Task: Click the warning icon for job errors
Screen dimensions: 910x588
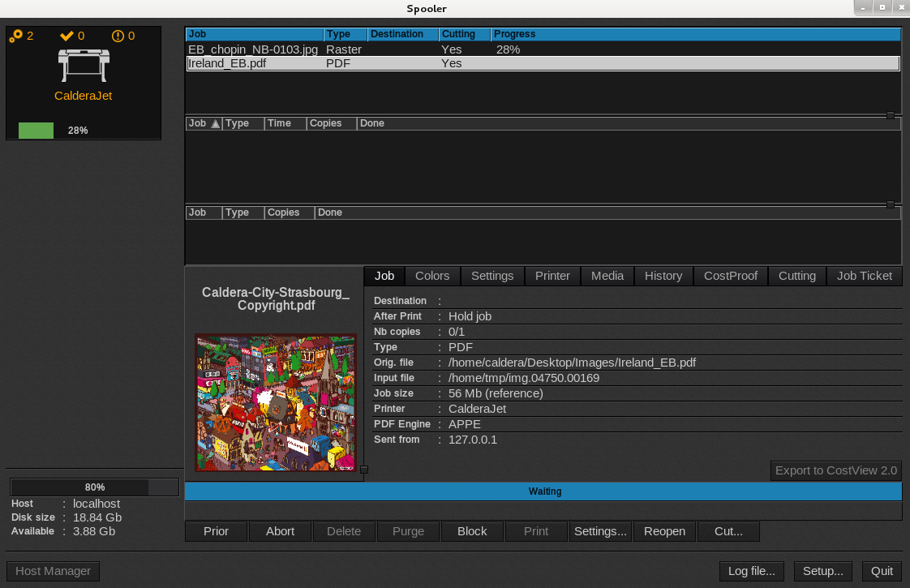Action: pos(118,36)
